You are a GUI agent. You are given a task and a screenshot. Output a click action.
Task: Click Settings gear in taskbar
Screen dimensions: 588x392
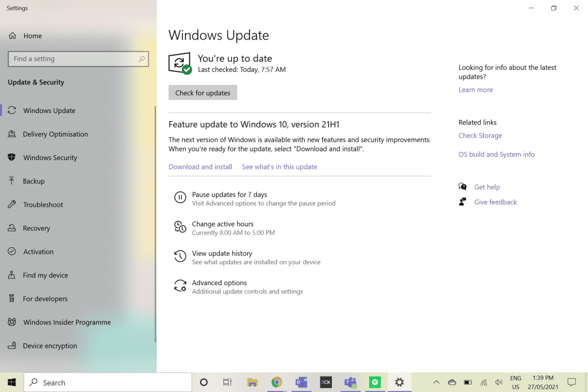click(x=400, y=382)
